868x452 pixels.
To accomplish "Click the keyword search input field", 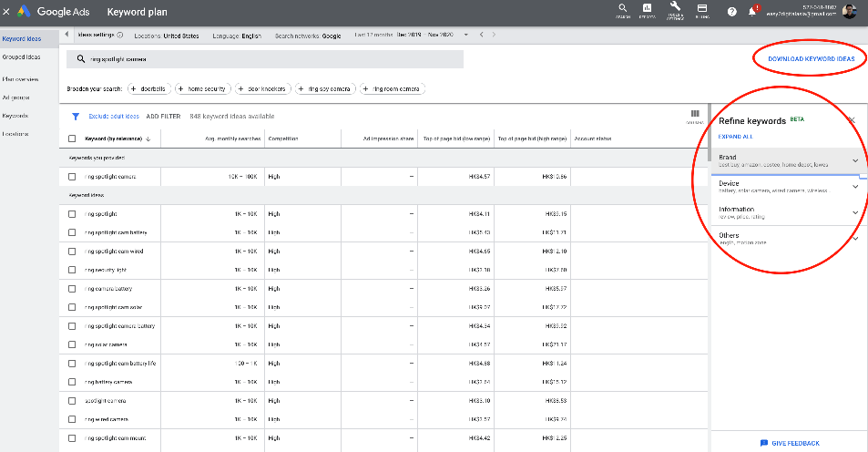I will [x=265, y=59].
